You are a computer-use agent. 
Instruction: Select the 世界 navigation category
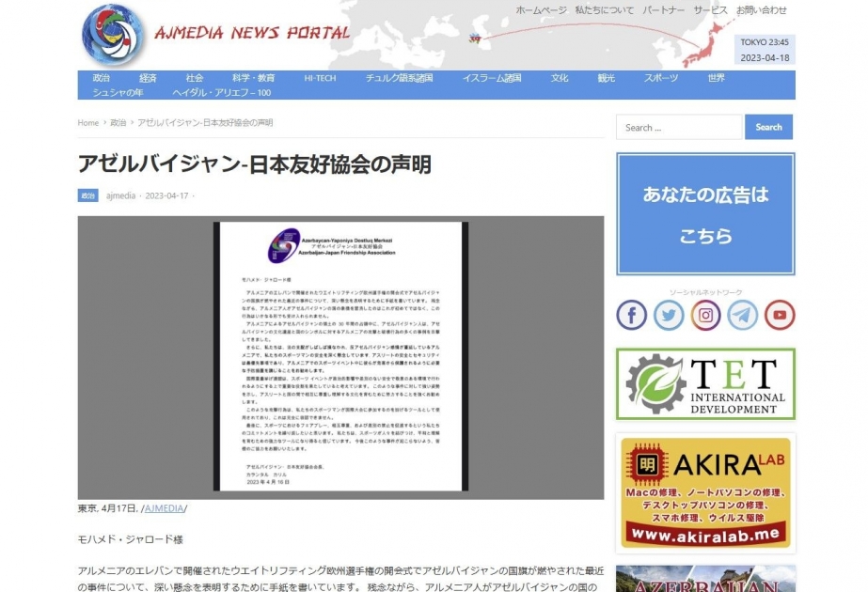[x=717, y=78]
